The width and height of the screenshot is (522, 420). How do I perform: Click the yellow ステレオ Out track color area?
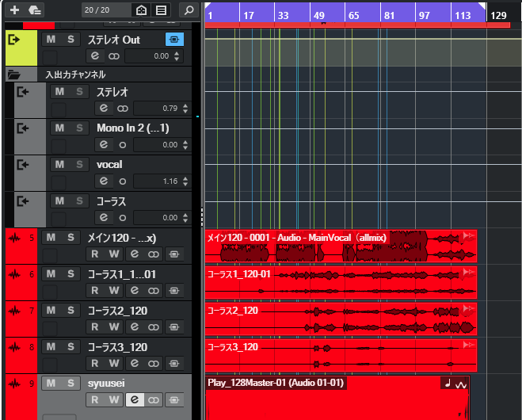(21, 48)
